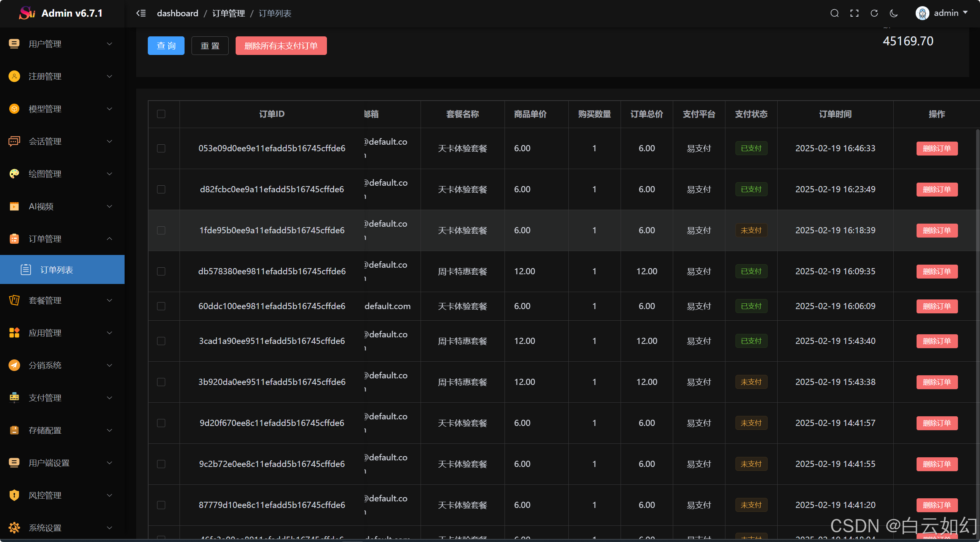Click the 未支付 status tag for 16:18:39 order

[751, 231]
